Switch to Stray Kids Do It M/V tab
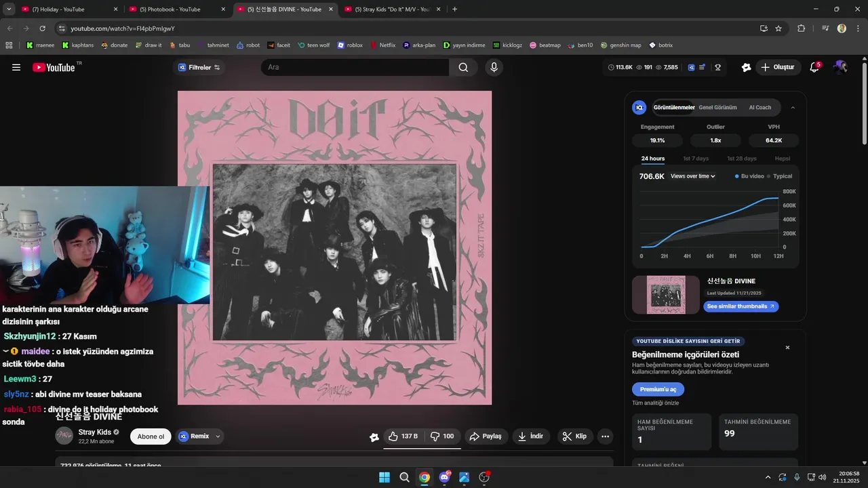The height and width of the screenshot is (488, 868). point(392,9)
